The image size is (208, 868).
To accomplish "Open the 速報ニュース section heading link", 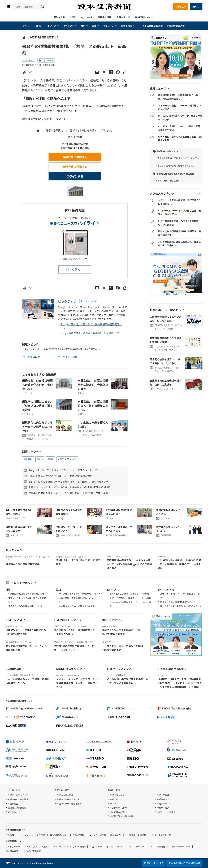I will 159,88.
